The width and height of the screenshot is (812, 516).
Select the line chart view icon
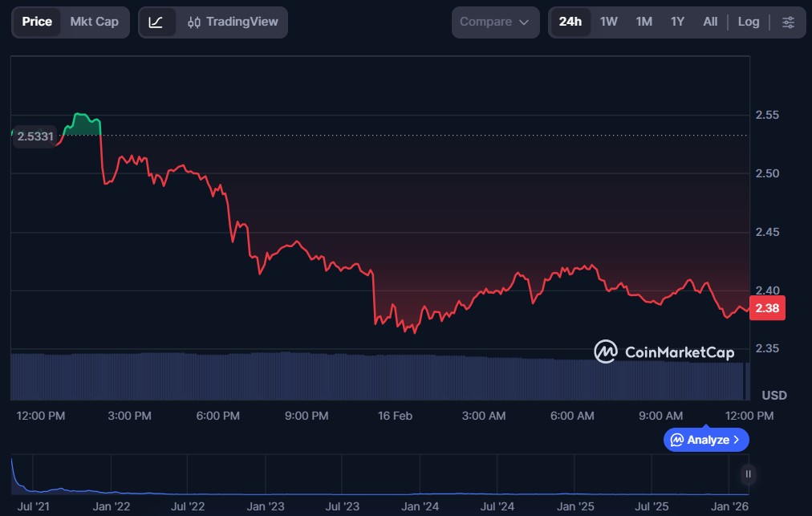point(156,22)
